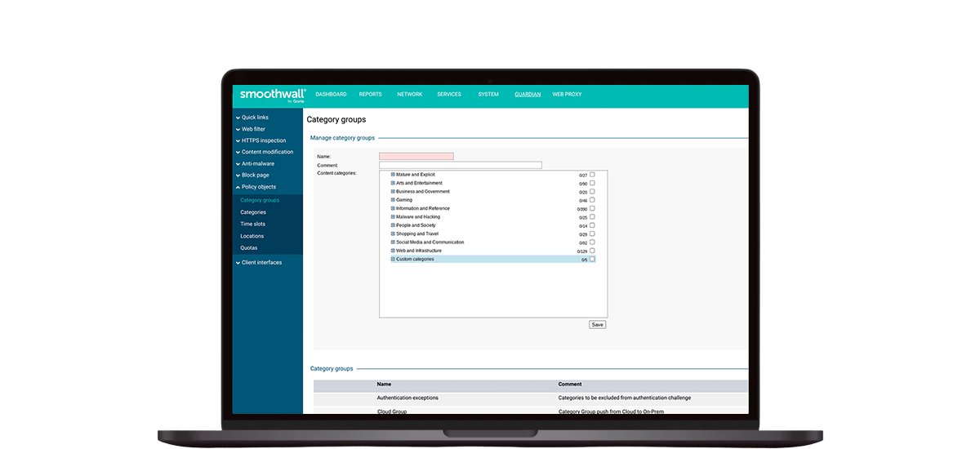This screenshot has height=449, width=980.
Task: Expand the Block page sidebar section
Action: coord(252,175)
